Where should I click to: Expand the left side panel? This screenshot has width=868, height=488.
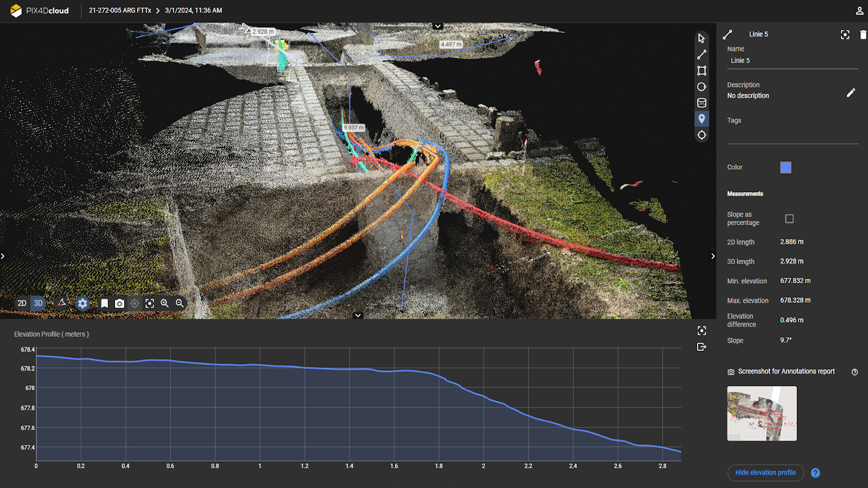3,256
